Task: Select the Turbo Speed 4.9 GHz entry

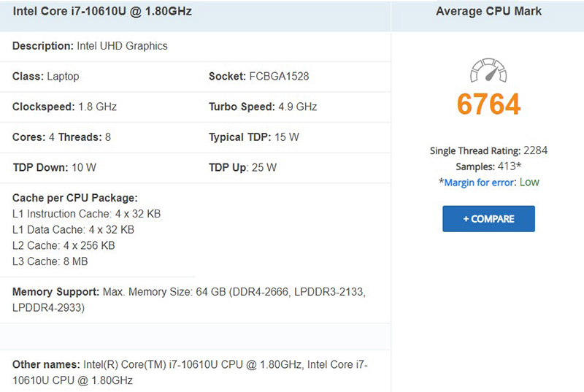Action: point(262,107)
